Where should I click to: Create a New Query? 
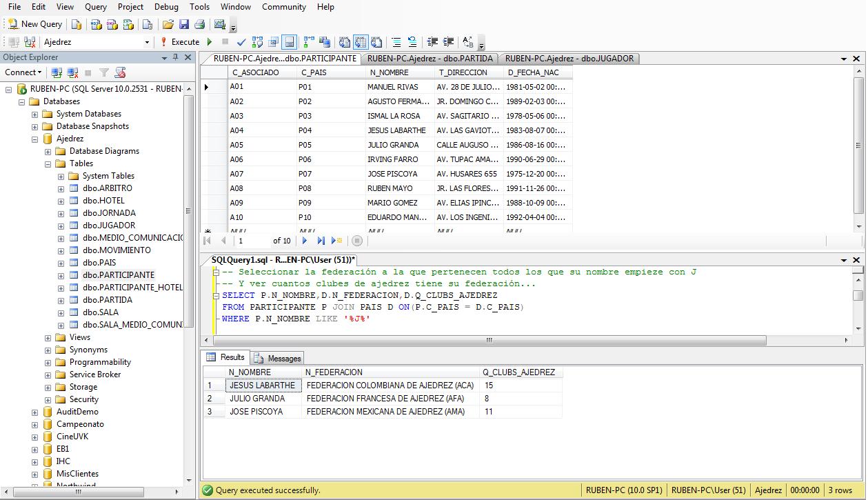tap(34, 23)
